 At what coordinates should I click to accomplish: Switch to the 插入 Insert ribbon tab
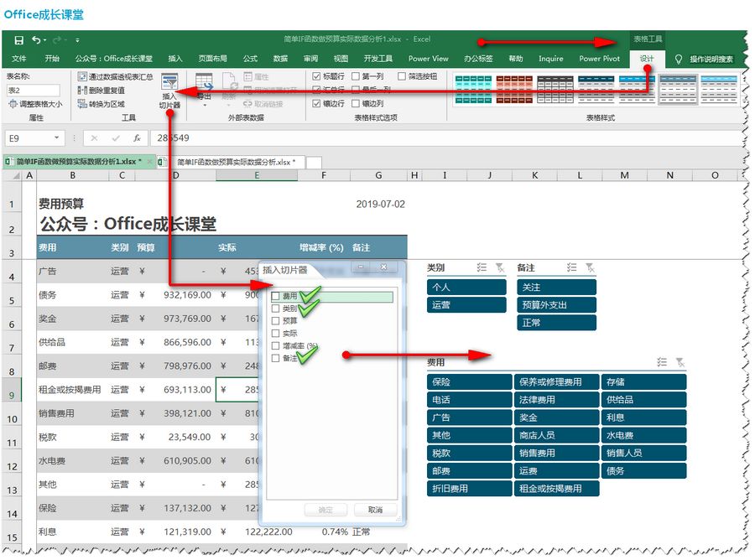175,59
